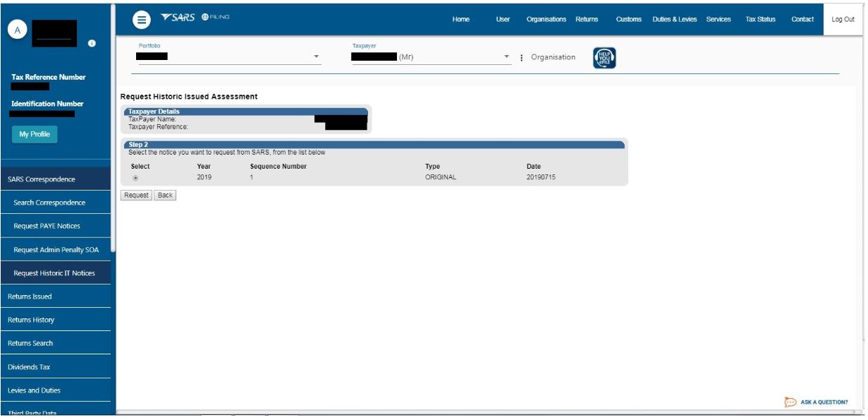
Task: Open the Returns menu
Action: (587, 20)
